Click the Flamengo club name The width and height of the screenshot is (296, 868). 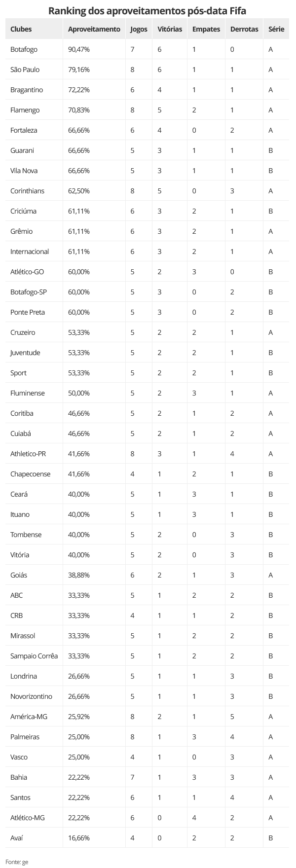[25, 110]
